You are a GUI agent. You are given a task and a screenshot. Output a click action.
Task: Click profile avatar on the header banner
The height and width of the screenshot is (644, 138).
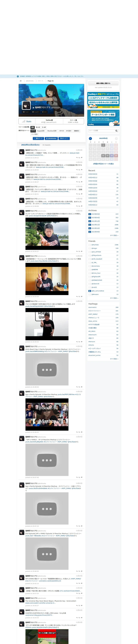pos(26,105)
